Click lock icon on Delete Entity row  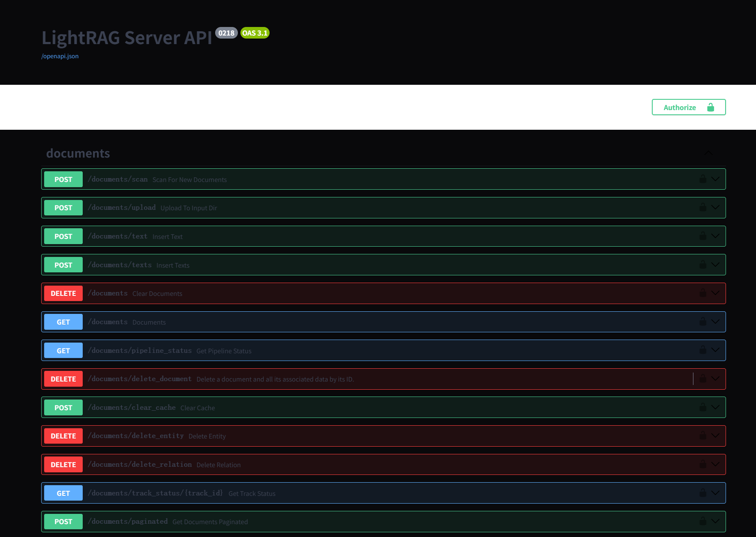point(703,436)
